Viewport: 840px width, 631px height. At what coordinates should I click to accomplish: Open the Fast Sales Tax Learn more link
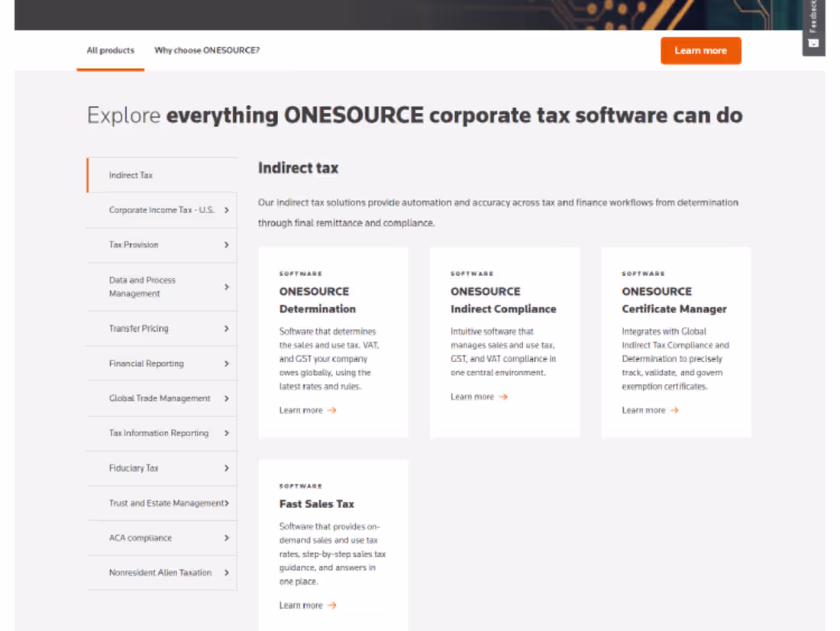click(x=302, y=605)
